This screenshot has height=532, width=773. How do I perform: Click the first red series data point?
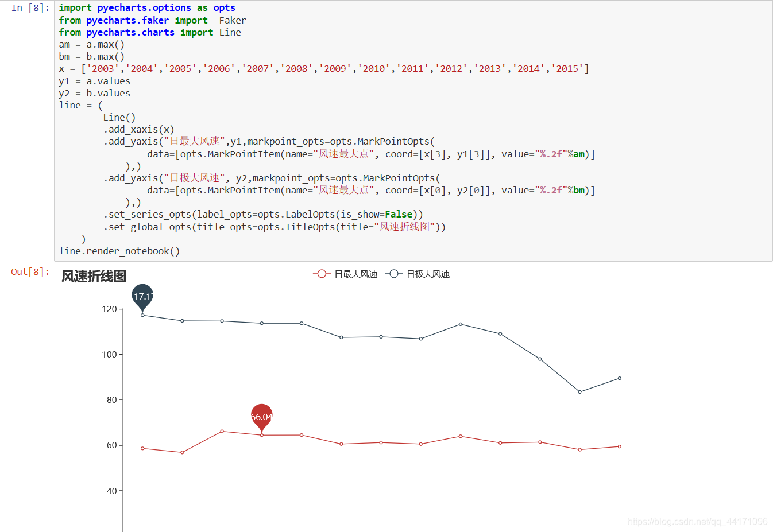tap(142, 448)
